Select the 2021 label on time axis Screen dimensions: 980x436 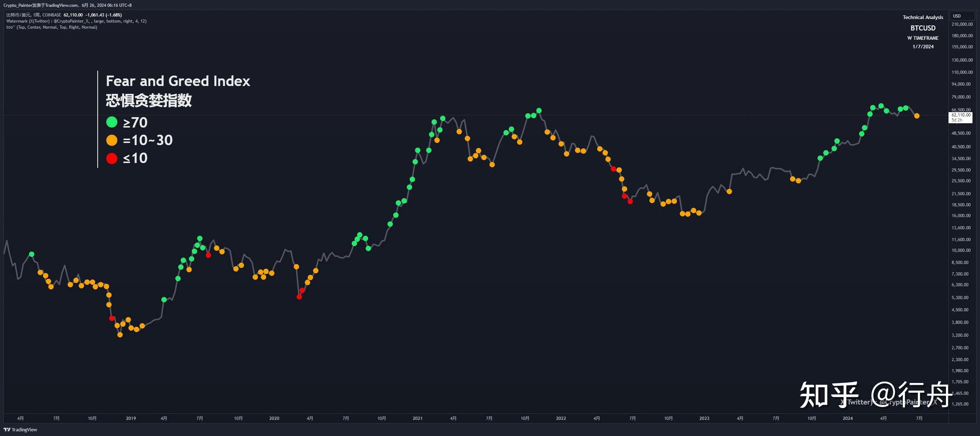click(x=417, y=418)
